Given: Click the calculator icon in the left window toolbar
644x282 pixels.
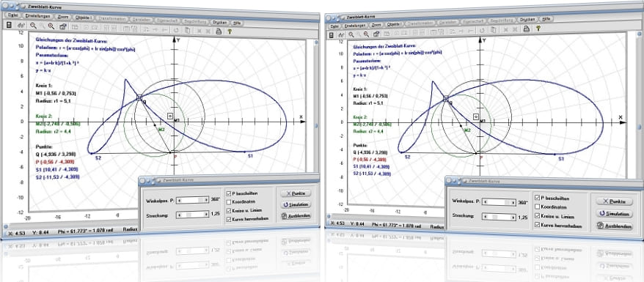Looking at the screenshot, I should 9,25.
